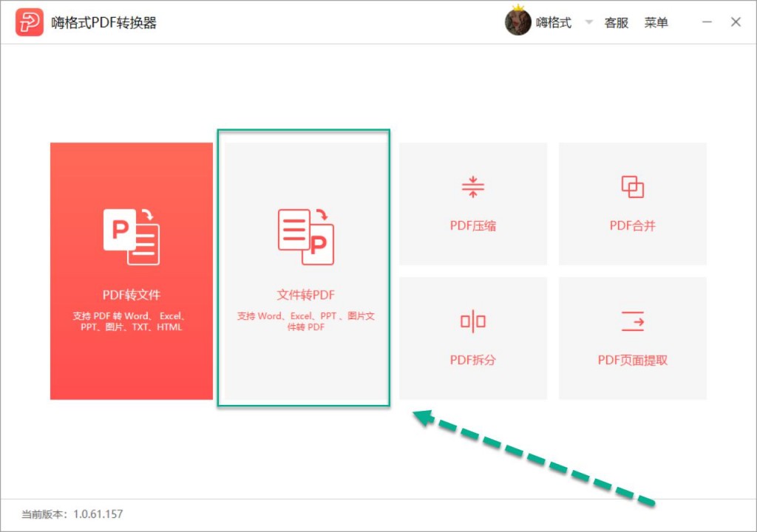Open the 文件转PDF conversion tile

(x=306, y=271)
